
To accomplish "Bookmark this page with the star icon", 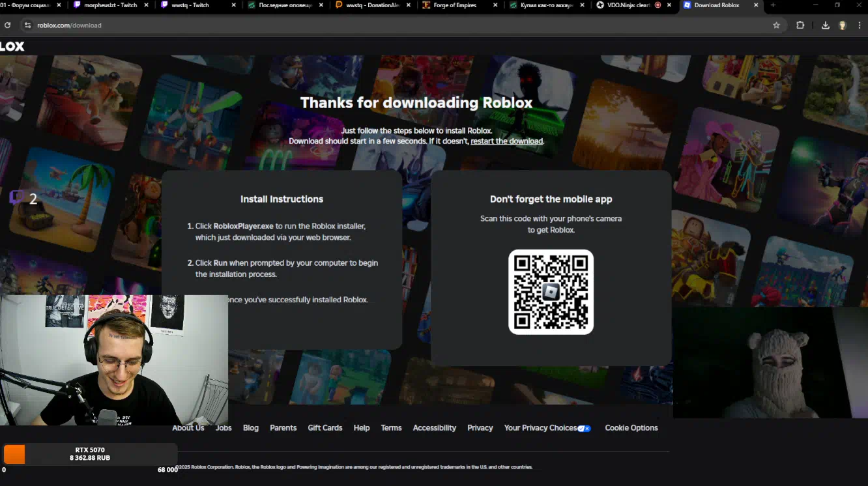I will [x=776, y=25].
